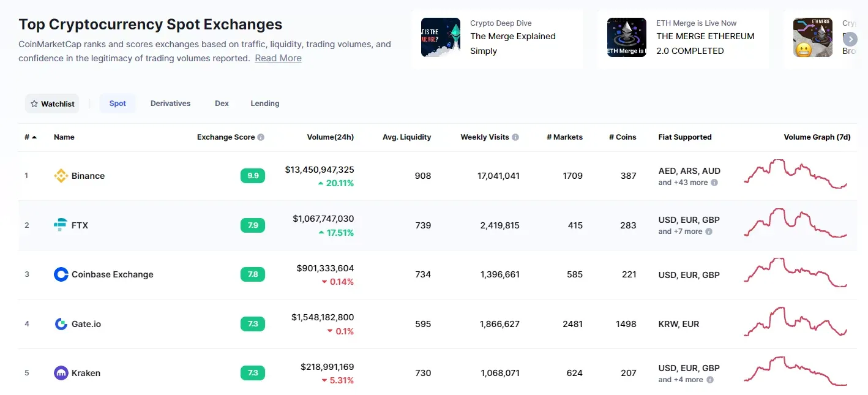The height and width of the screenshot is (395, 868).
Task: Click Gate.io 7d volume graph
Action: 796,322
